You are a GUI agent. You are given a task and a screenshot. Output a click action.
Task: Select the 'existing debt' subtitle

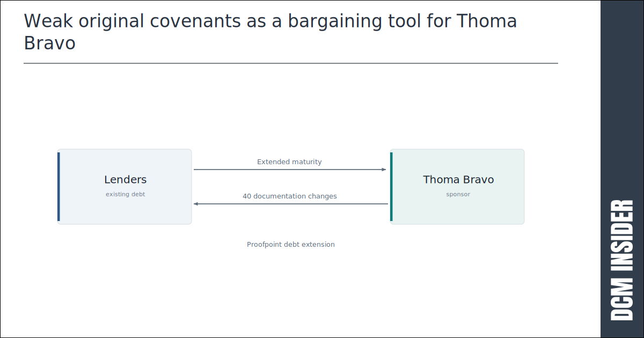tap(125, 194)
